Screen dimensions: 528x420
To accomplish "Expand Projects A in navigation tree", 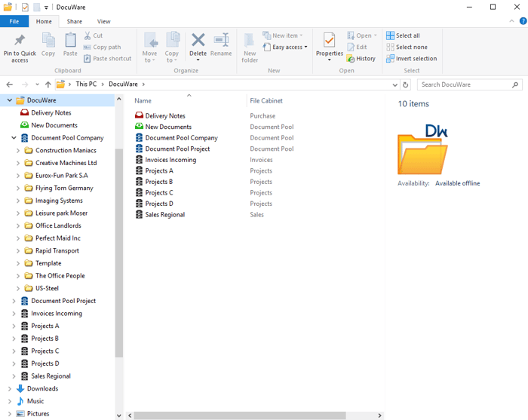I will click(x=14, y=326).
